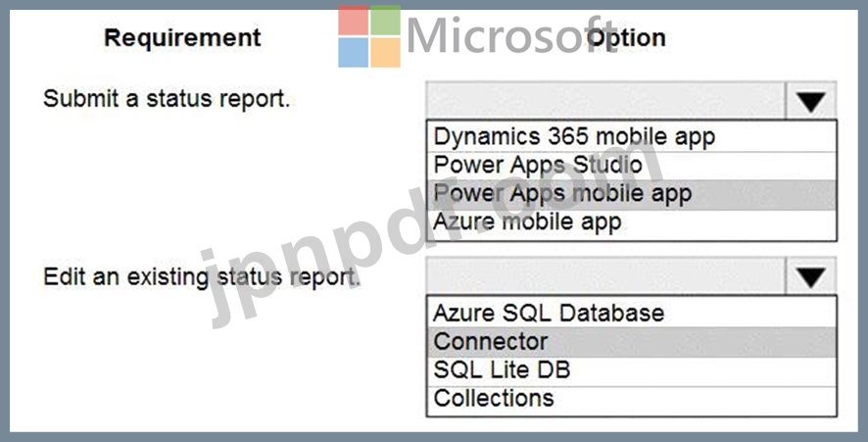868x442 pixels.
Task: Choose the Connector option
Action: pos(631,342)
